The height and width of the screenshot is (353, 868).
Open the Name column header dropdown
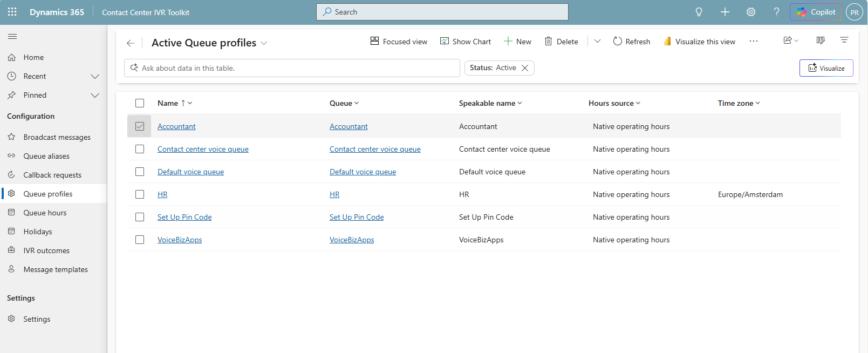[x=175, y=103]
